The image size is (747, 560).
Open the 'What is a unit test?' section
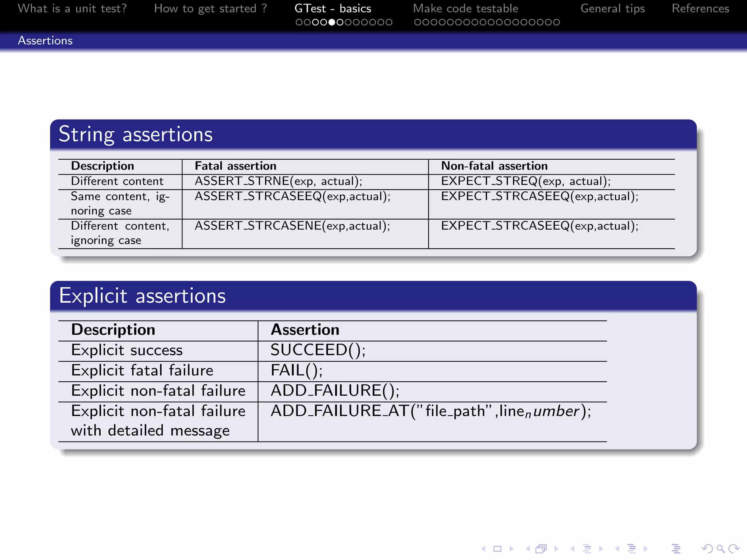pyautogui.click(x=72, y=8)
